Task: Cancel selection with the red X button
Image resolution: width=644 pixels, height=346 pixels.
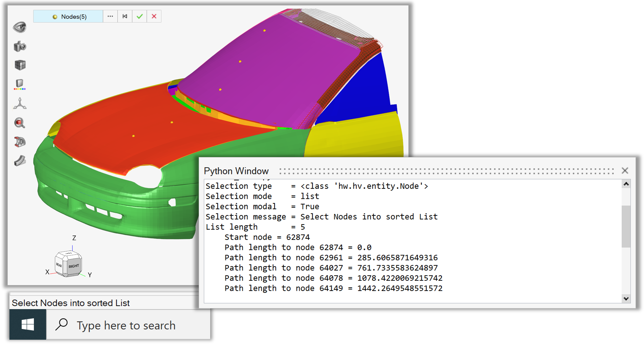Action: tap(154, 16)
